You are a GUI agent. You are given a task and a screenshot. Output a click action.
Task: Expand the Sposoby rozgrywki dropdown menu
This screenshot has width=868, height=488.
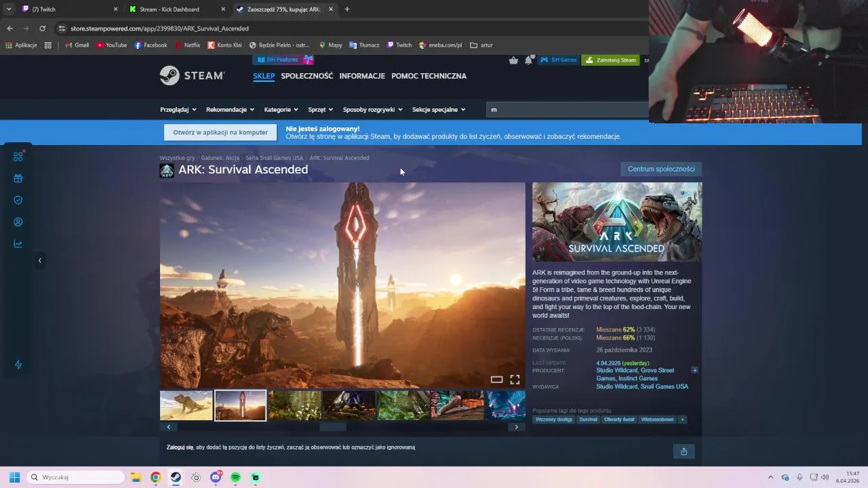373,109
